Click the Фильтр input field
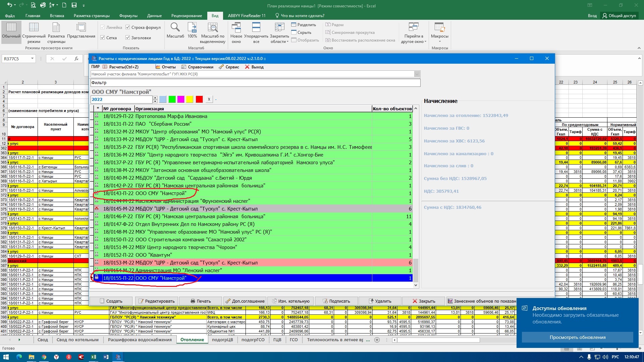This screenshot has height=362, width=644. 255,82
